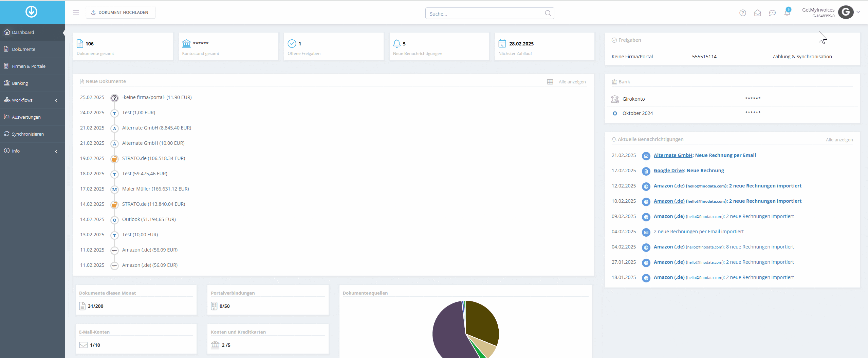868x358 pixels.
Task: Open the help question mark icon
Action: [x=743, y=13]
